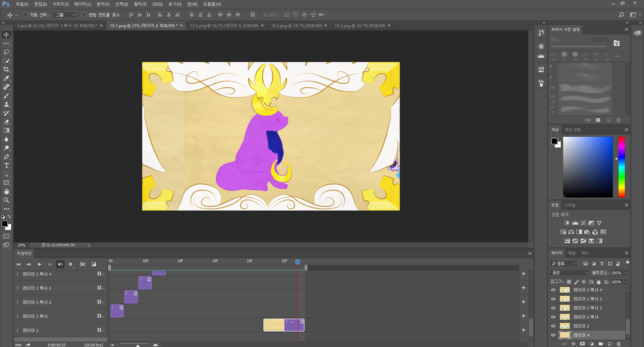Open the blend mode 표준 dropdown
The height and width of the screenshot is (347, 644).
pos(569,273)
